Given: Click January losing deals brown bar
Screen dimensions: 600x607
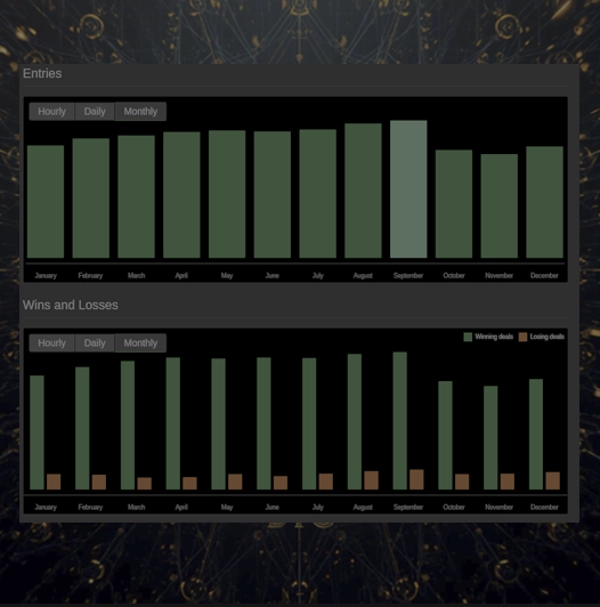Looking at the screenshot, I should (x=54, y=482).
